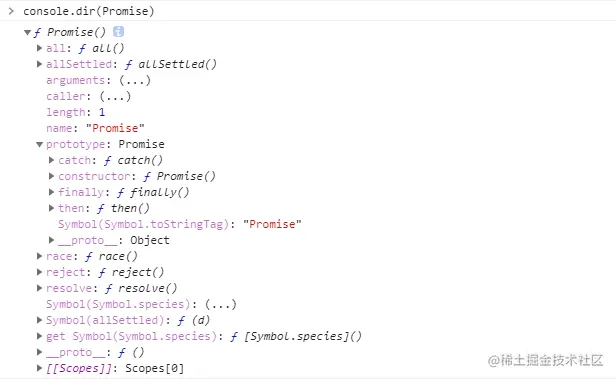Expand the catch: f catch() entry

pyautogui.click(x=51, y=160)
